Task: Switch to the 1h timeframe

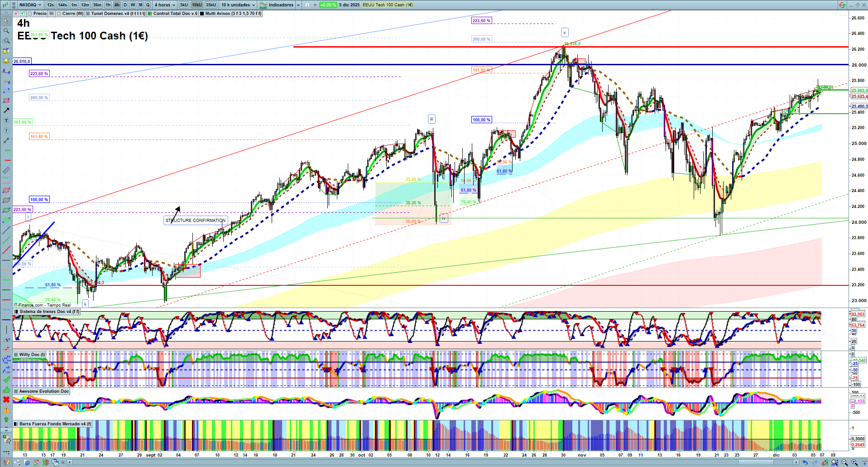Action: [x=108, y=5]
